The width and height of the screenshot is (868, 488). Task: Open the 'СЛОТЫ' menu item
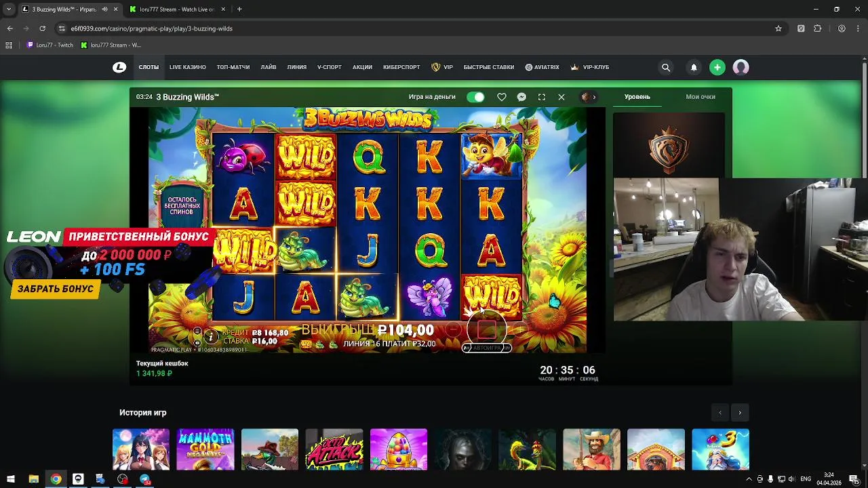(x=149, y=67)
